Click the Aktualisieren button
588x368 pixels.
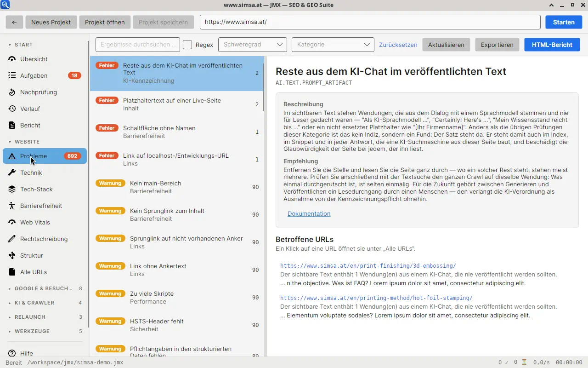pyautogui.click(x=446, y=45)
